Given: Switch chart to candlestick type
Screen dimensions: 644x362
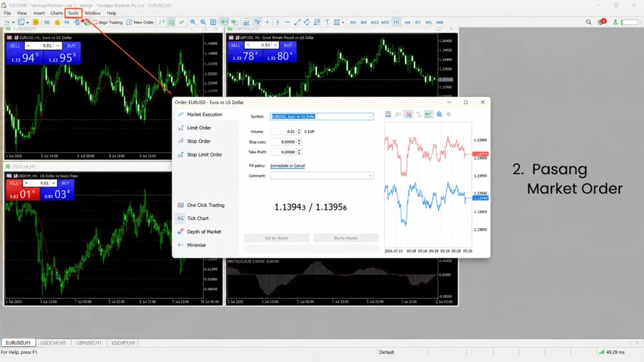Looking at the screenshot, I should [171, 22].
